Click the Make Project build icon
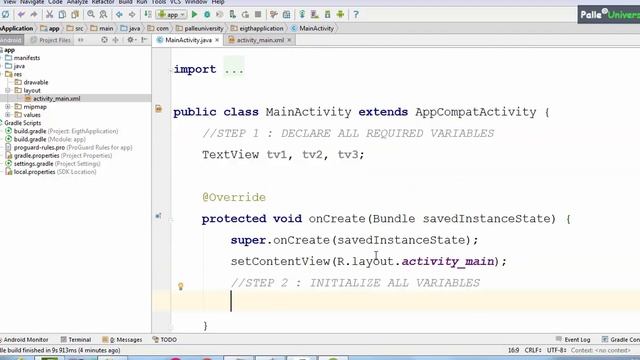 (x=148, y=15)
